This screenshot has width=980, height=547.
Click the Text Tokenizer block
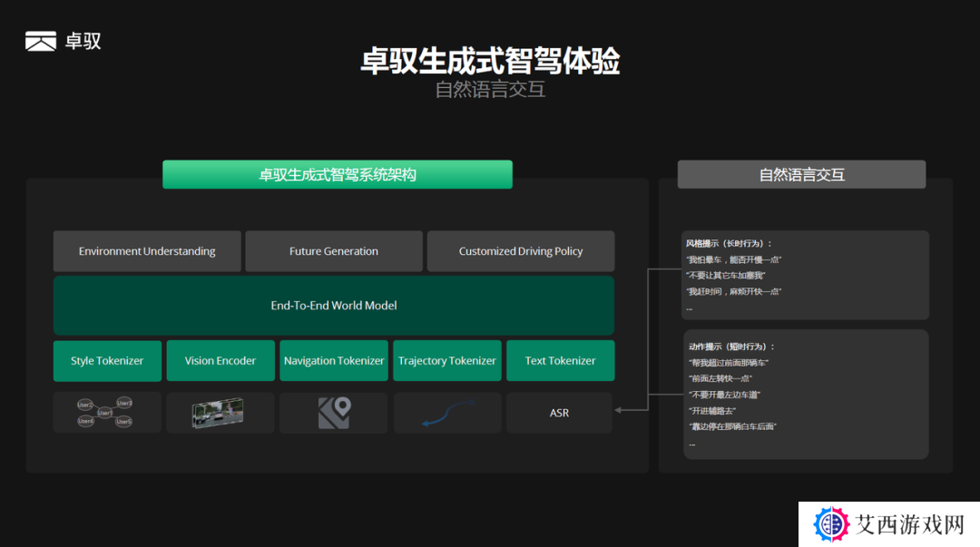560,361
